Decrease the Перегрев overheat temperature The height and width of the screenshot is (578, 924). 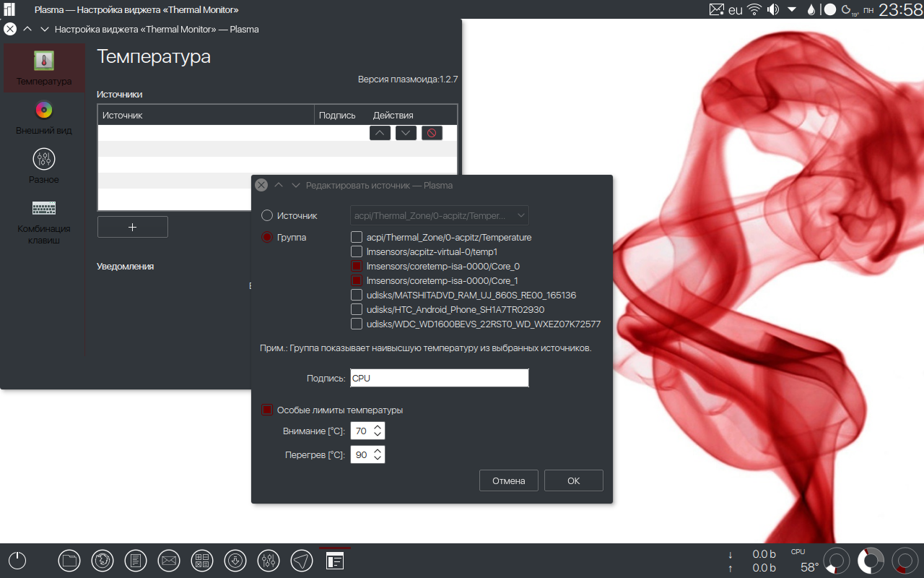pyautogui.click(x=378, y=460)
